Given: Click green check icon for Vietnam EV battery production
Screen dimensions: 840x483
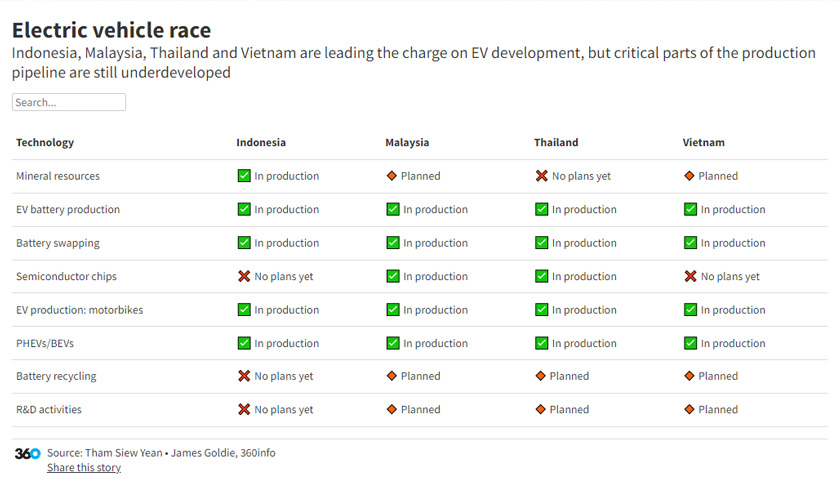Looking at the screenshot, I should [x=691, y=209].
